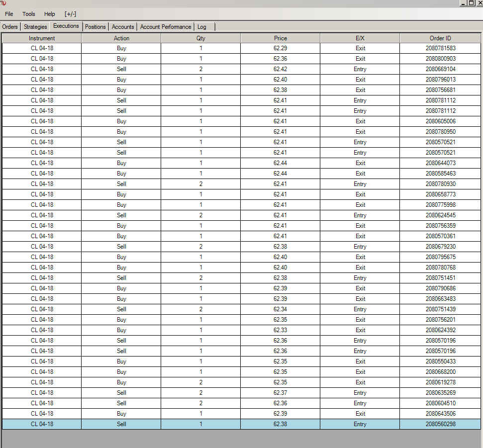Select order ID 2080795675
This screenshot has height=448, width=483.
(x=441, y=257)
